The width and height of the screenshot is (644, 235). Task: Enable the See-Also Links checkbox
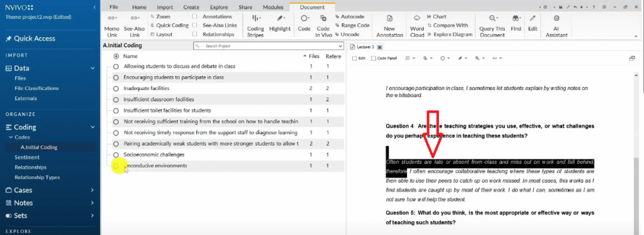tap(195, 26)
